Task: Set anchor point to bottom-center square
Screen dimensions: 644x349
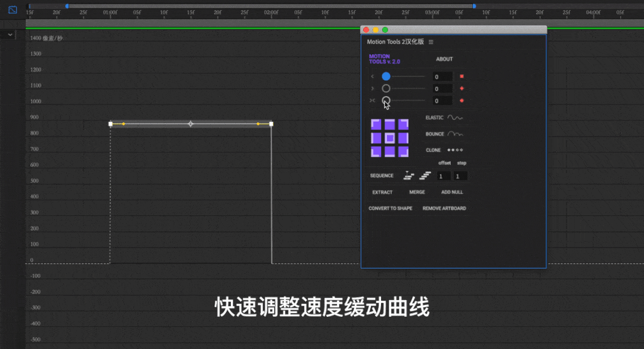Action: (x=390, y=152)
